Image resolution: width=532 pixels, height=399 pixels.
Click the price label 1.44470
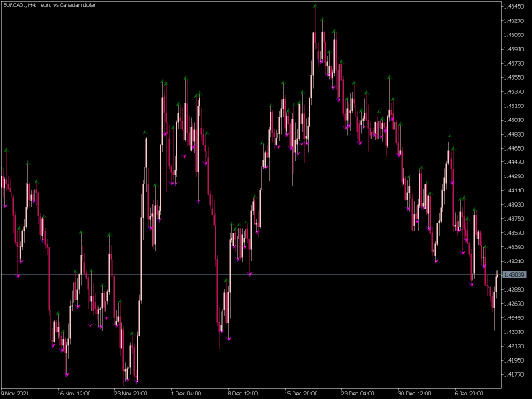514,162
